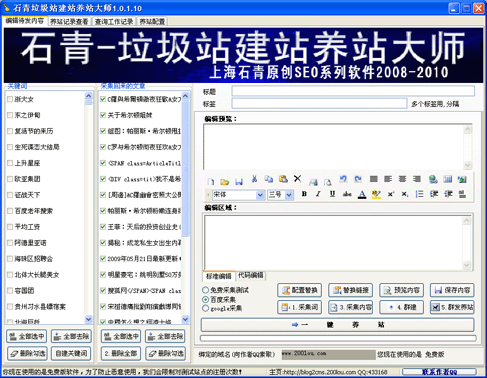This screenshot has height=378, width=487.
Task: Undo the last edit with Undo icon
Action: pos(343,179)
